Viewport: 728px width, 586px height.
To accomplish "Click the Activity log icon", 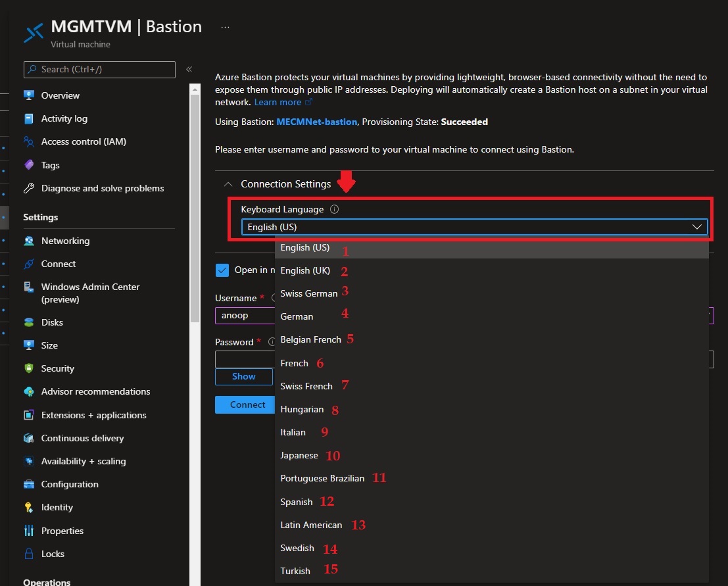I will click(29, 118).
